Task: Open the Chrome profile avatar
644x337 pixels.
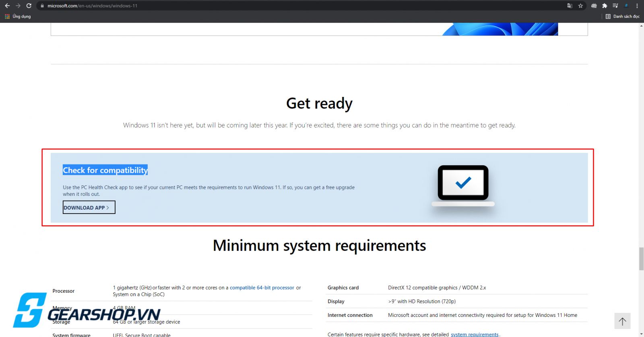Action: [626, 6]
